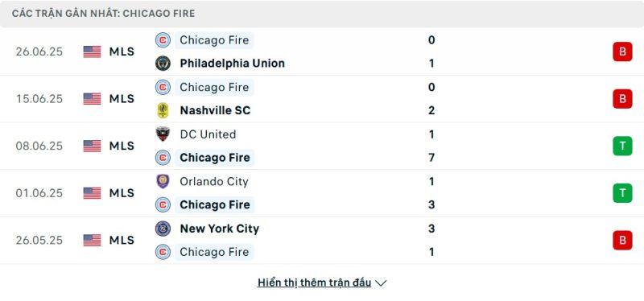Screen dimensions: 644x301
Task: Click the Philadelphia Union club crest
Action: coord(163,64)
